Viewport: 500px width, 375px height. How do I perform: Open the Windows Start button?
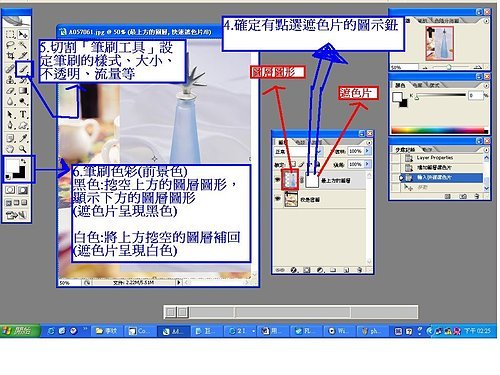(x=20, y=331)
